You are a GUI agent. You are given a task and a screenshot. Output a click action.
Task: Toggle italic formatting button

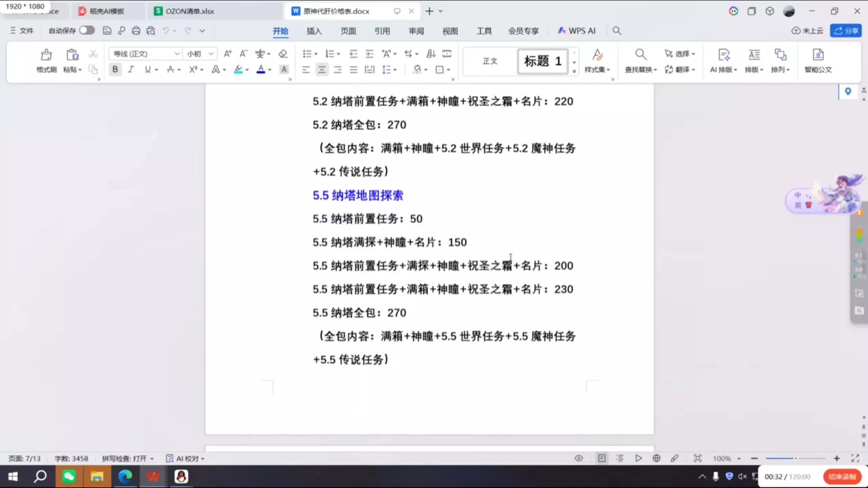click(131, 70)
